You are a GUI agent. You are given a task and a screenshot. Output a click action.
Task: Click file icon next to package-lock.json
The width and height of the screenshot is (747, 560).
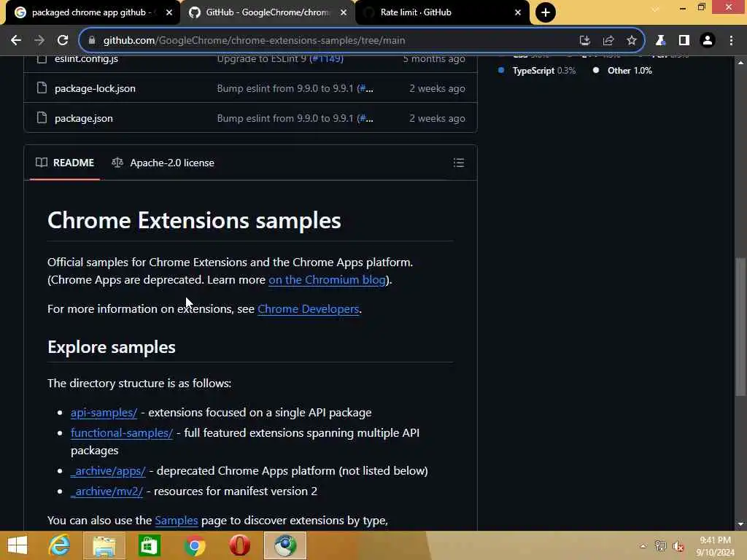click(42, 88)
